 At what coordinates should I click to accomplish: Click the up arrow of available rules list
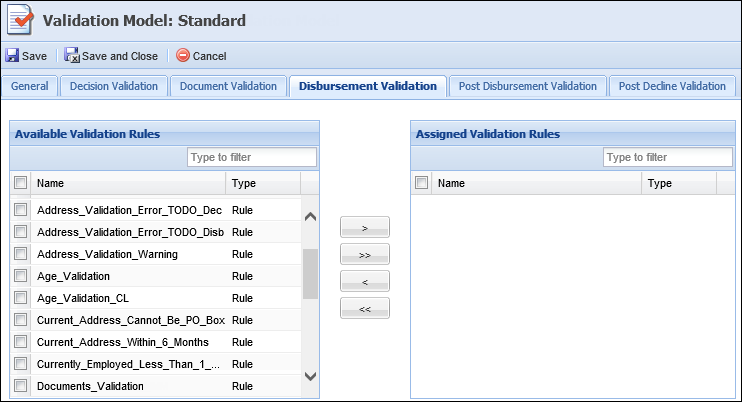(x=310, y=217)
